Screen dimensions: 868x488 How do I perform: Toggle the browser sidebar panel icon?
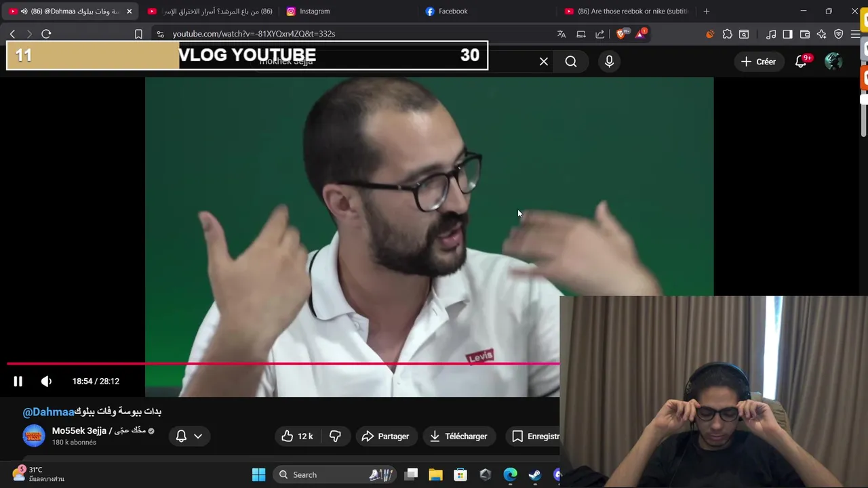787,34
